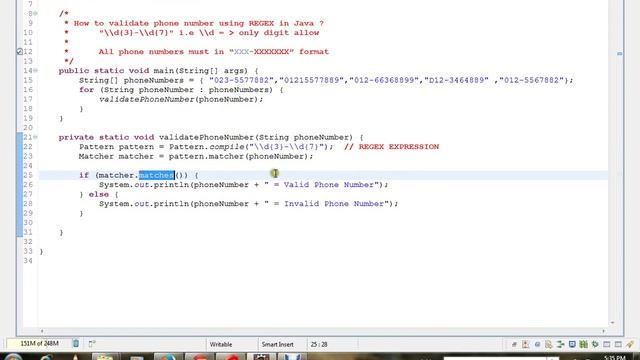Click the Writable status field
Viewport: 640px width, 360px height.
pyautogui.click(x=221, y=344)
